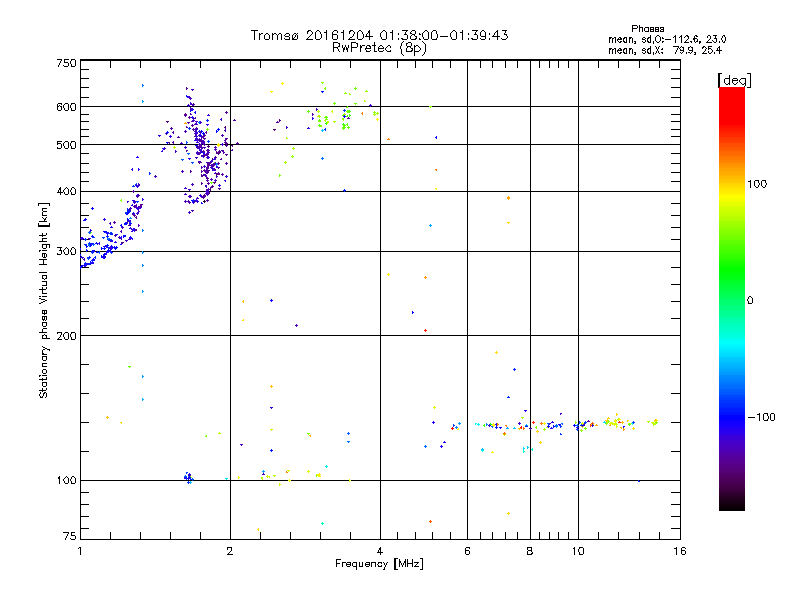Select the 'RwPretec (8p)' subtitle text
The height and width of the screenshot is (600, 800).
point(379,48)
